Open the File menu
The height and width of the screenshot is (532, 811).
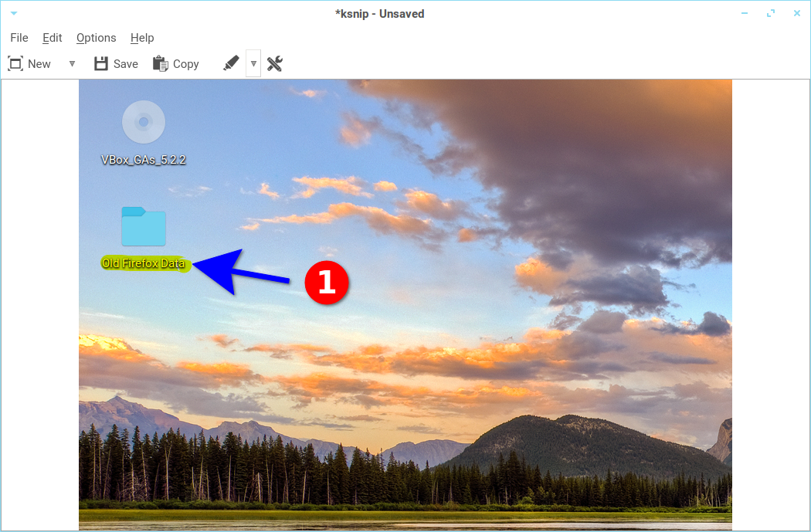[19, 38]
